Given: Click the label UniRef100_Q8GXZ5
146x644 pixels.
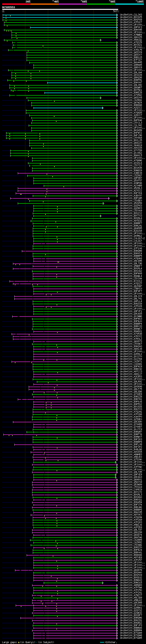Looking at the screenshot, I should tap(131, 37).
